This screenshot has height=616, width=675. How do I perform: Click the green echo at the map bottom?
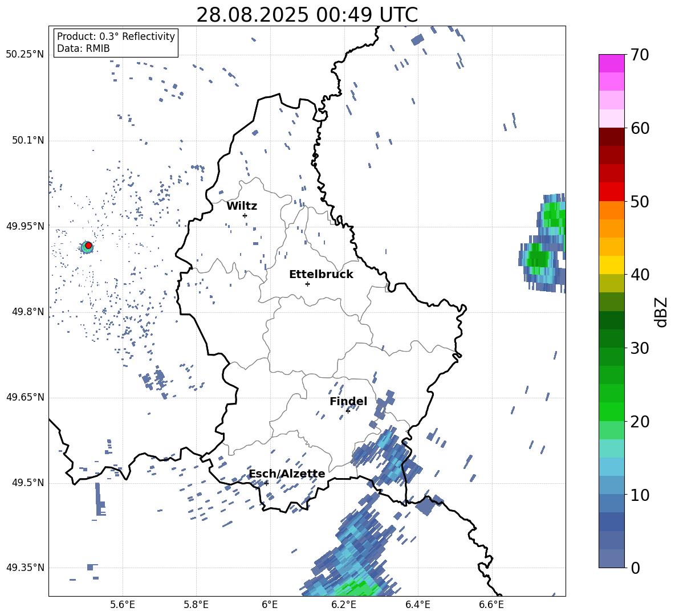(x=355, y=589)
